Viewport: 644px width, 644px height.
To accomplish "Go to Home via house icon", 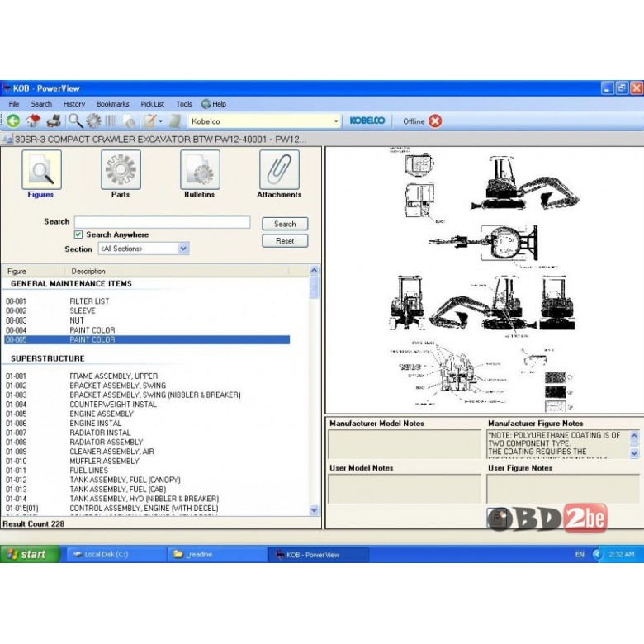I will tap(33, 121).
